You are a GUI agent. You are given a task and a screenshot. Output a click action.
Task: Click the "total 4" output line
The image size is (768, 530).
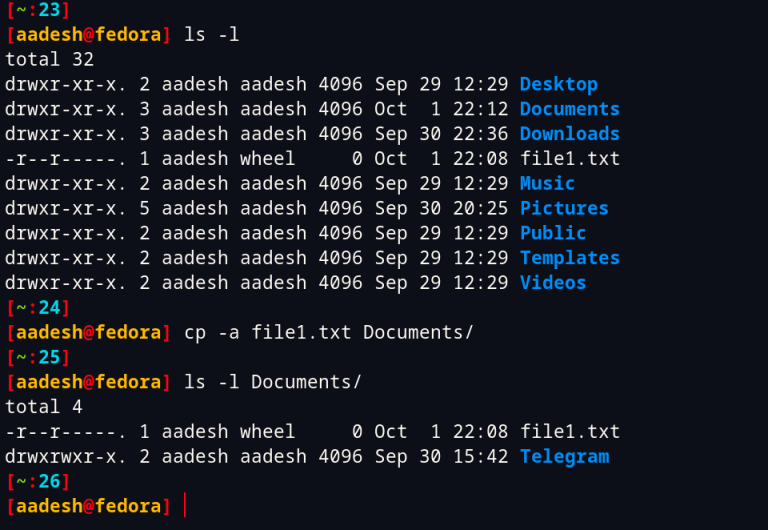(43, 407)
